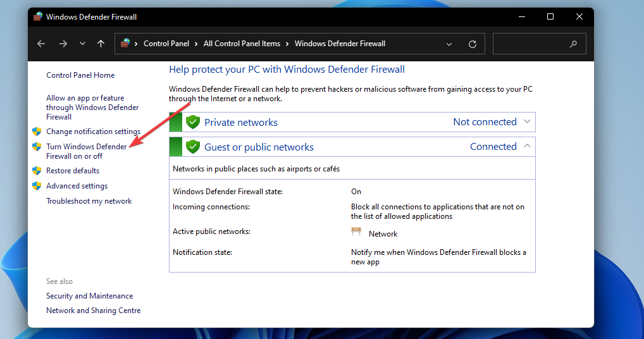Screen dimensions: 644x339
Task: Click shield icon beside Advanced settings
Action: pyautogui.click(x=37, y=186)
